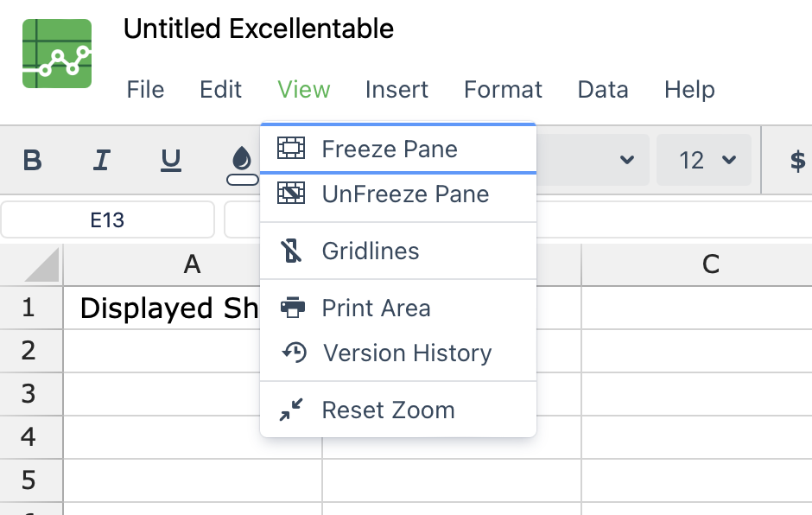
Task: Toggle bold formatting button
Action: tap(32, 160)
